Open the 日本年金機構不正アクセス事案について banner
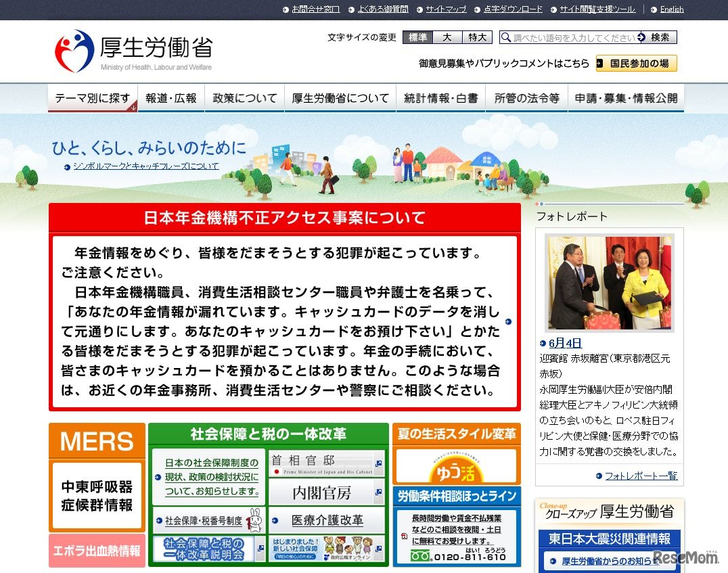This screenshot has height=573, width=728. pyautogui.click(x=285, y=307)
